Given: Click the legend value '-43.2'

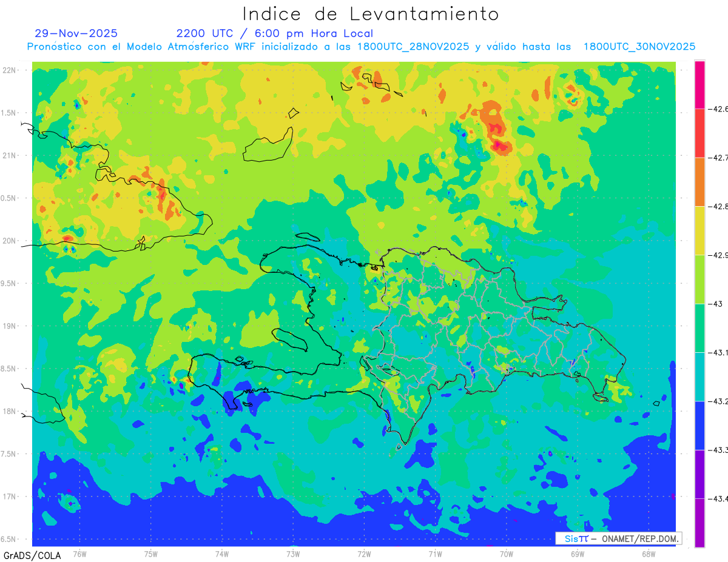Looking at the screenshot, I should click(718, 401).
